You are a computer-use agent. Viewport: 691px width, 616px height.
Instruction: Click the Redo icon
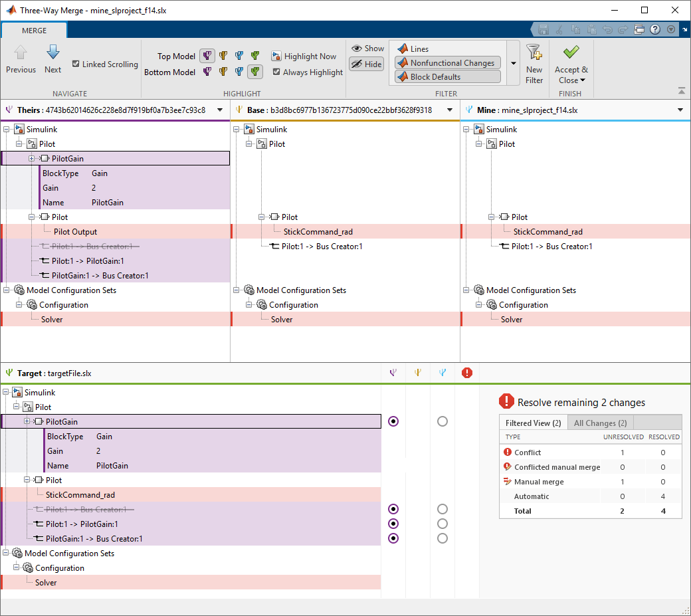click(x=623, y=29)
